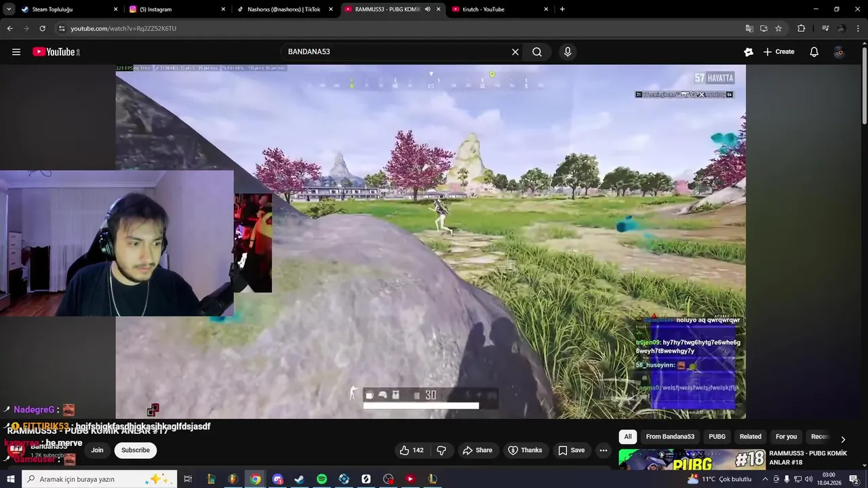Open the #18 PUBG recommended video thumbnail
The image size is (868, 488).
pos(692,459)
